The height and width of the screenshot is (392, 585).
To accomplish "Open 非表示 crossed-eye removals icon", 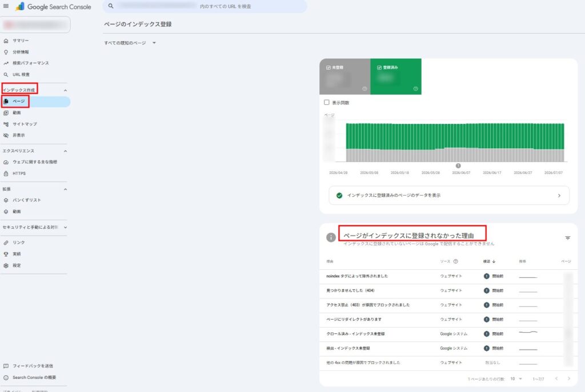I will [x=6, y=135].
